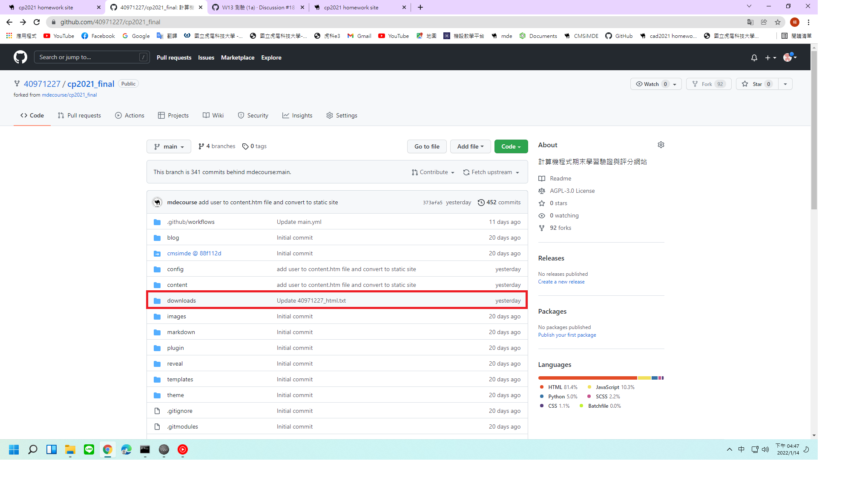This screenshot has height=492, width=868.
Task: Open the apps bookmark shortcut
Action: (22, 36)
